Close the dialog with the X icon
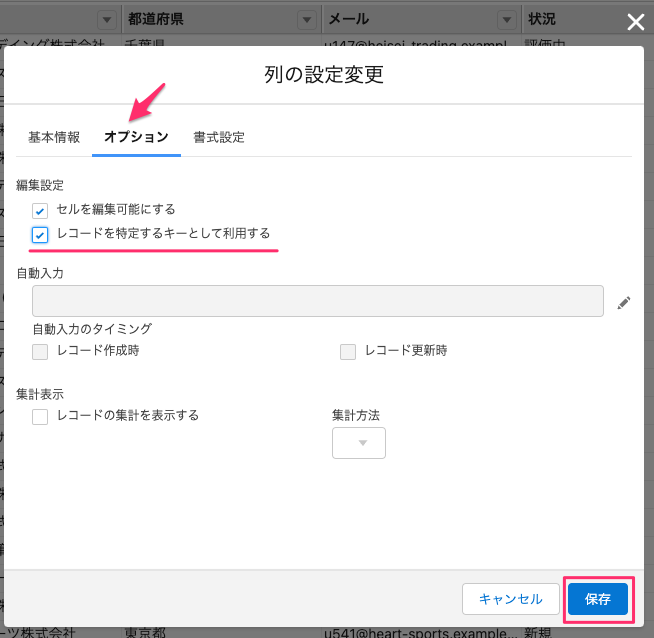The width and height of the screenshot is (654, 638). coord(636,22)
